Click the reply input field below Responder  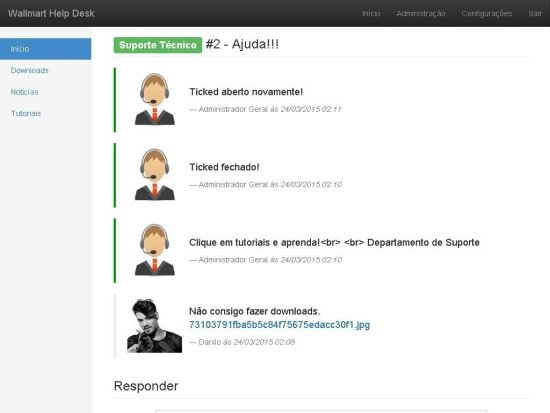[x=321, y=411]
